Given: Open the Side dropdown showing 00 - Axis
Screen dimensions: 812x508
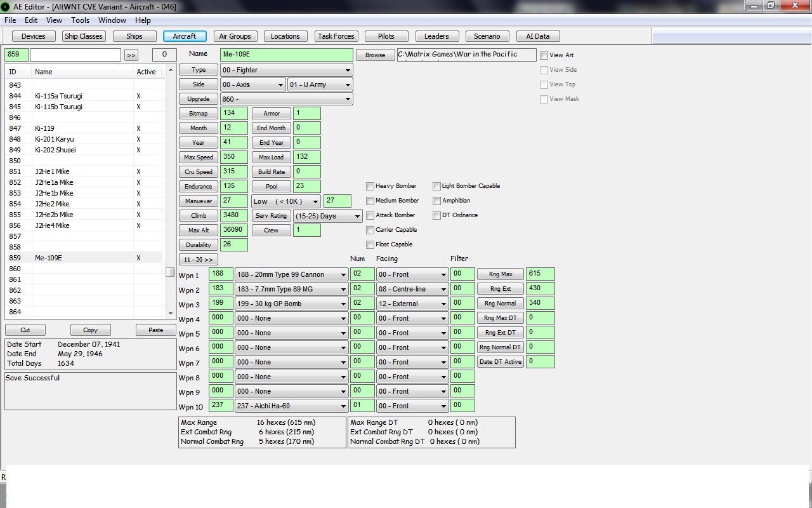Looking at the screenshot, I should (x=252, y=84).
